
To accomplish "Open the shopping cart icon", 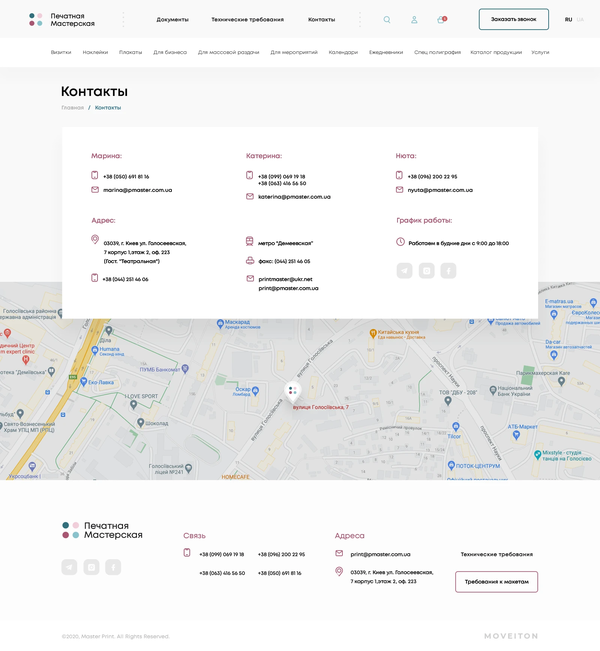I will [441, 19].
